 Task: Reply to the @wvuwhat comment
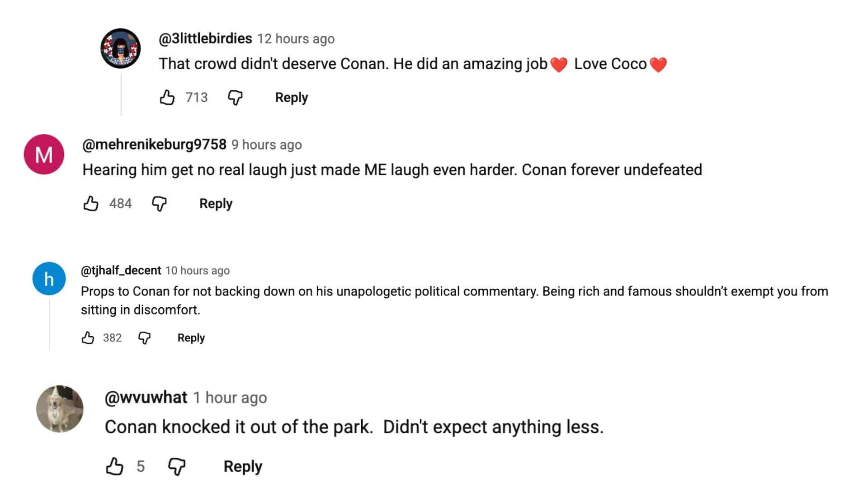243,466
